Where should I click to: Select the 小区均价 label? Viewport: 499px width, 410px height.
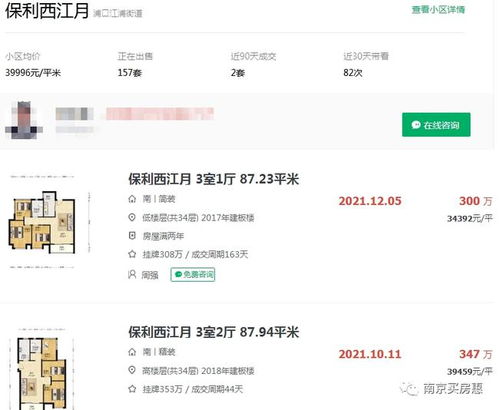click(23, 56)
